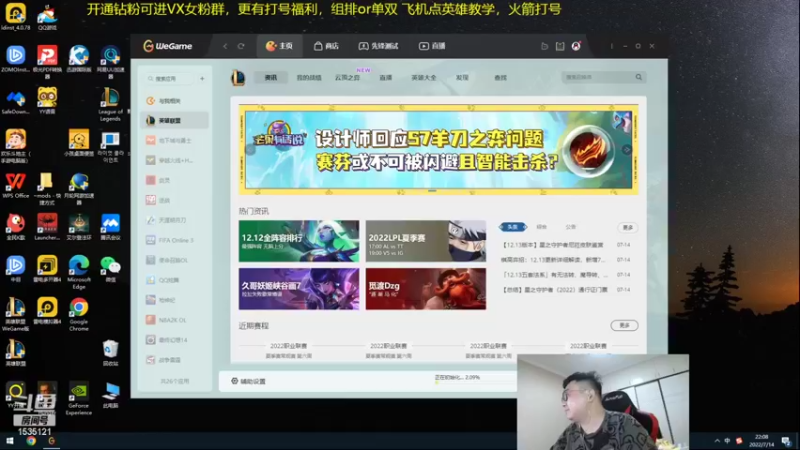Image resolution: width=800 pixels, height=450 pixels.
Task: Open the 直播 live tab in top bar
Action: point(432,46)
